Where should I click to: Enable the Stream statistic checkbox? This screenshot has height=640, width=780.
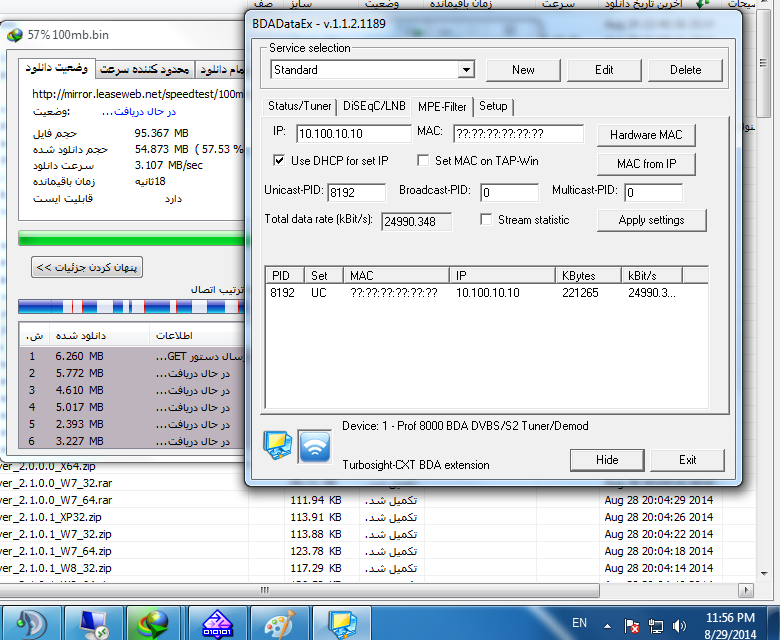tap(486, 219)
